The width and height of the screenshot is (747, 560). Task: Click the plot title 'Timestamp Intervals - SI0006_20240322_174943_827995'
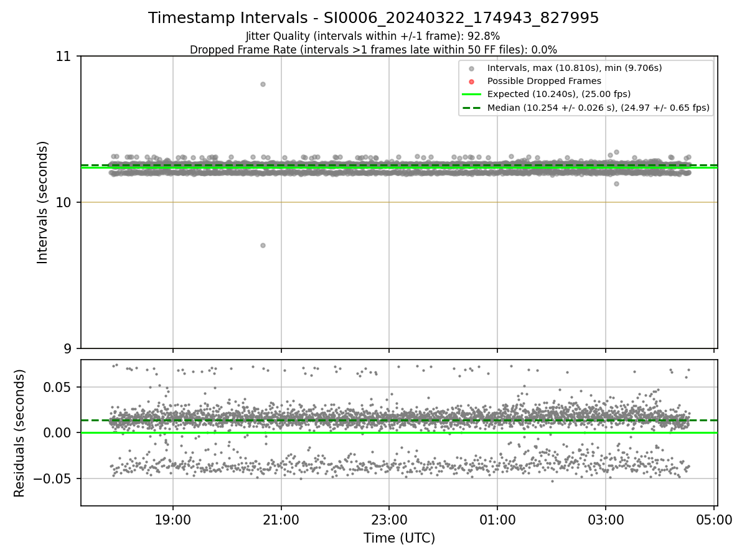pos(374,18)
